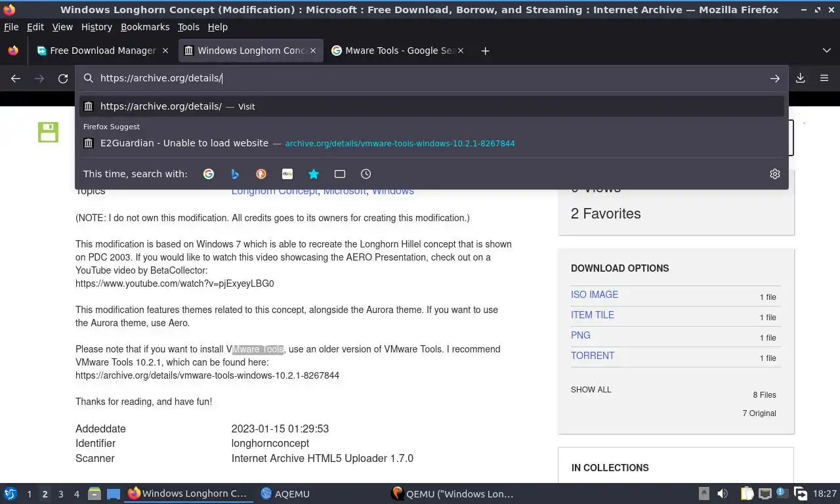Switch to workspace 4 on taskbar
The width and height of the screenshot is (840, 504).
point(76,494)
